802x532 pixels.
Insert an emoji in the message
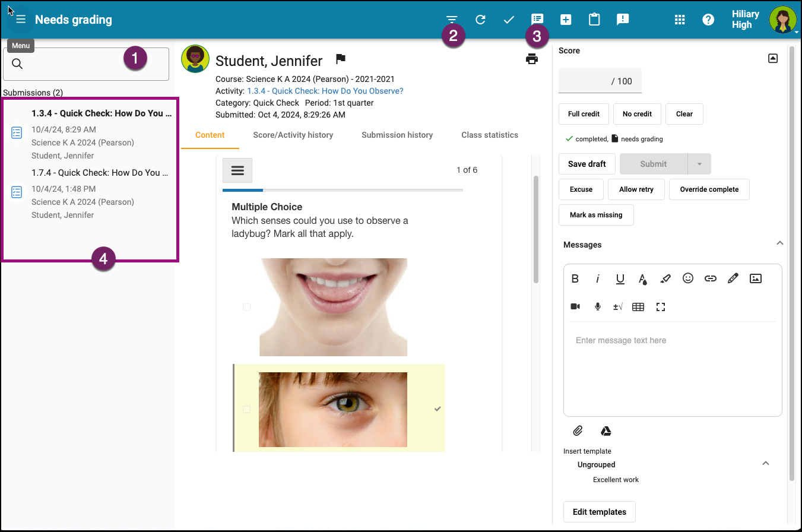(x=688, y=278)
